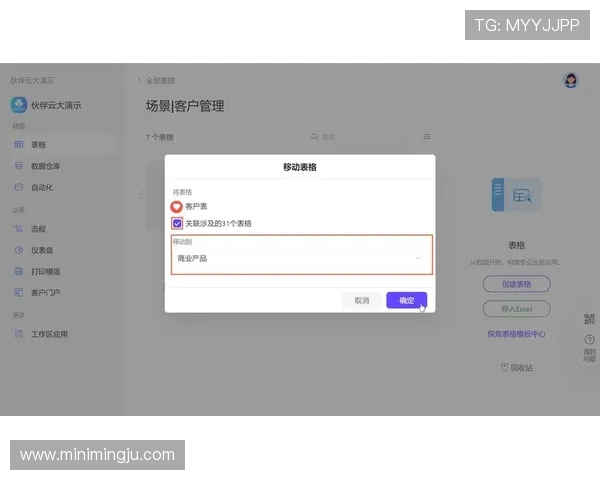
Task: Click the 客户表 heart icon
Action: (x=176, y=207)
